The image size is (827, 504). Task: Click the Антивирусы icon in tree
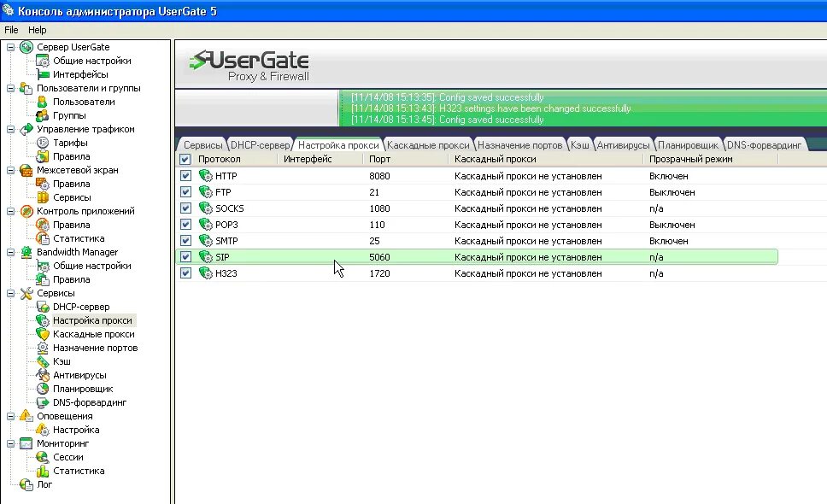pos(43,375)
